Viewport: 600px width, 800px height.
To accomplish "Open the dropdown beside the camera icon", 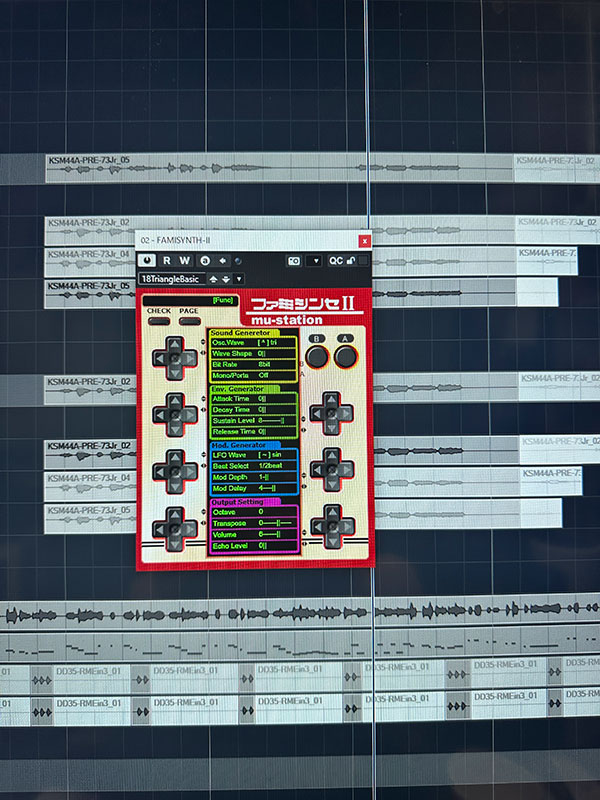I will [314, 261].
